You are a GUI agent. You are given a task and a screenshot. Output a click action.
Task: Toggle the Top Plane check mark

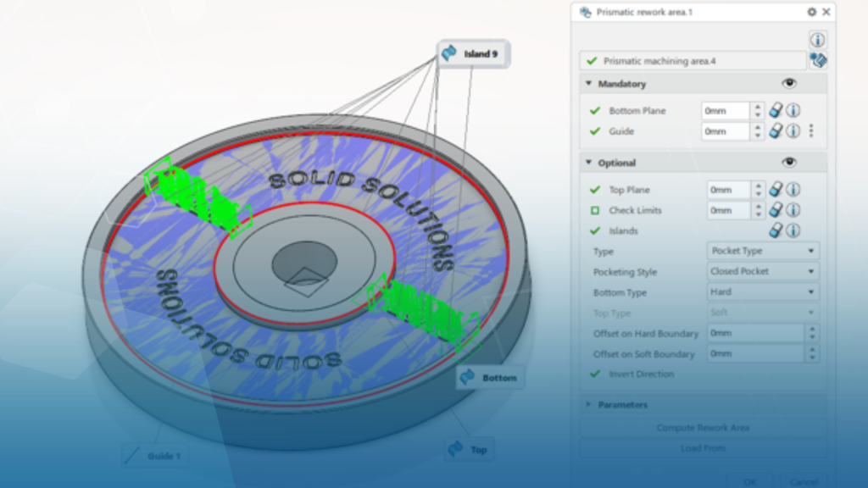click(595, 190)
